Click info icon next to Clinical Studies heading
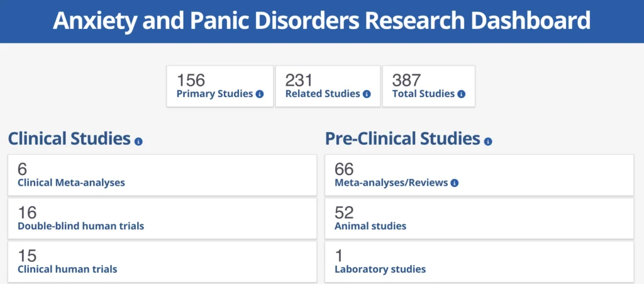This screenshot has width=644, height=284. (138, 141)
